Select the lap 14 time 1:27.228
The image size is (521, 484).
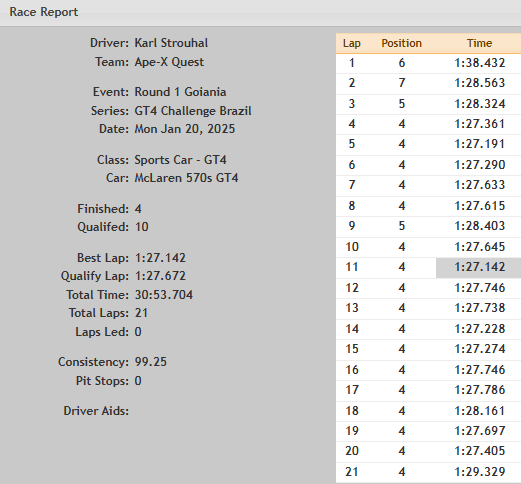pyautogui.click(x=480, y=329)
